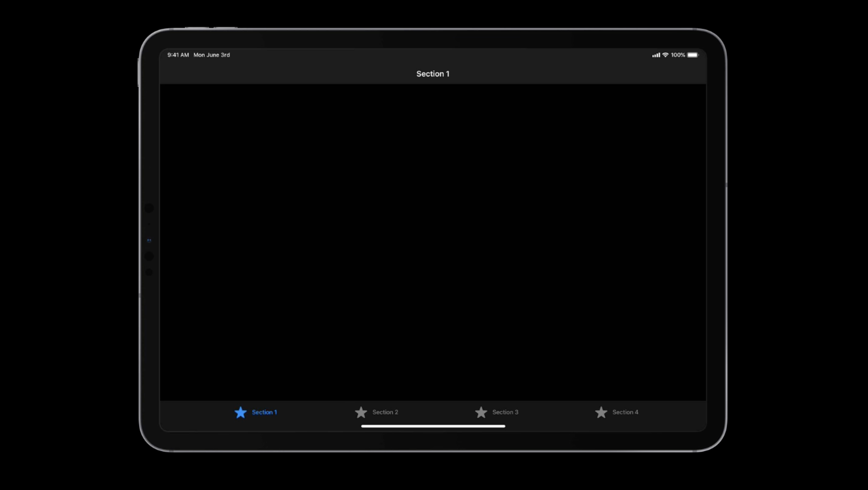The image size is (868, 490).
Task: Click the cellular signal bars icon
Action: [656, 55]
